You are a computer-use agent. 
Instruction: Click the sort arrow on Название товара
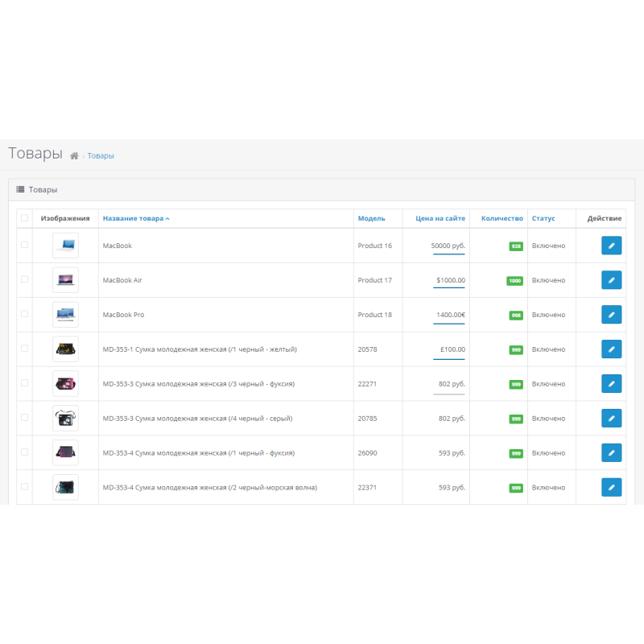pyautogui.click(x=168, y=218)
